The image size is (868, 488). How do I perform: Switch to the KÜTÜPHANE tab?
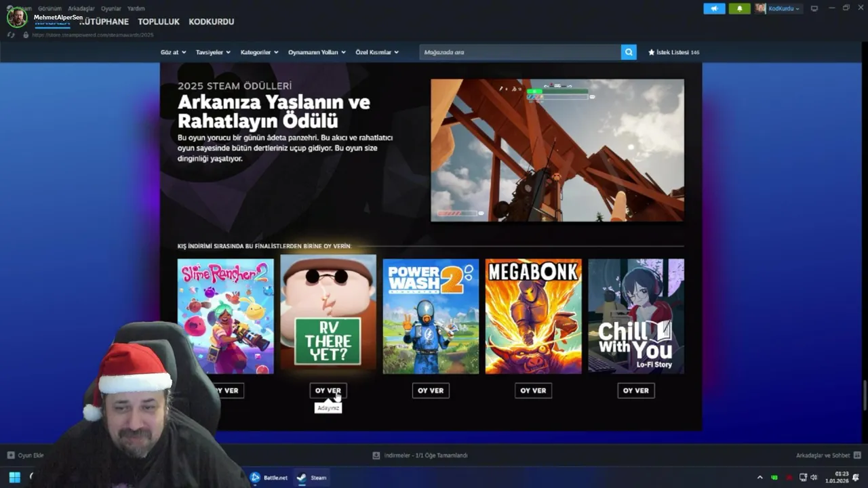pos(104,22)
